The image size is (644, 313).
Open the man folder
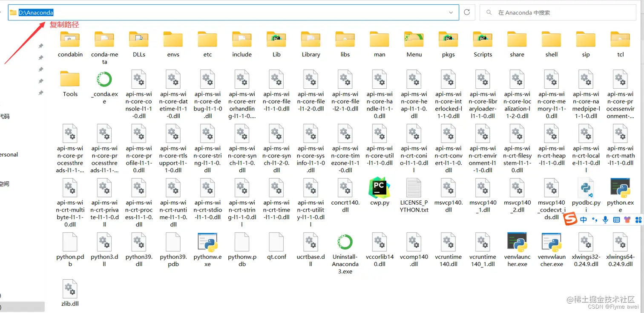pos(379,44)
